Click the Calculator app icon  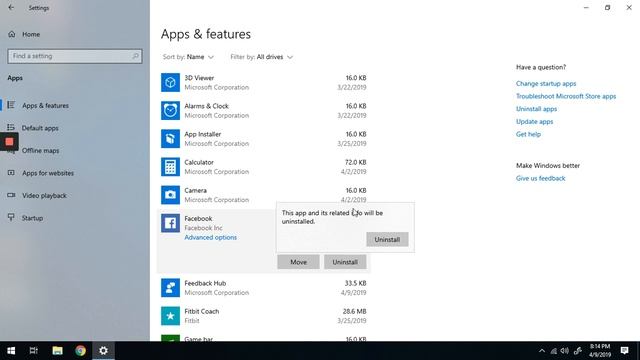tap(170, 167)
